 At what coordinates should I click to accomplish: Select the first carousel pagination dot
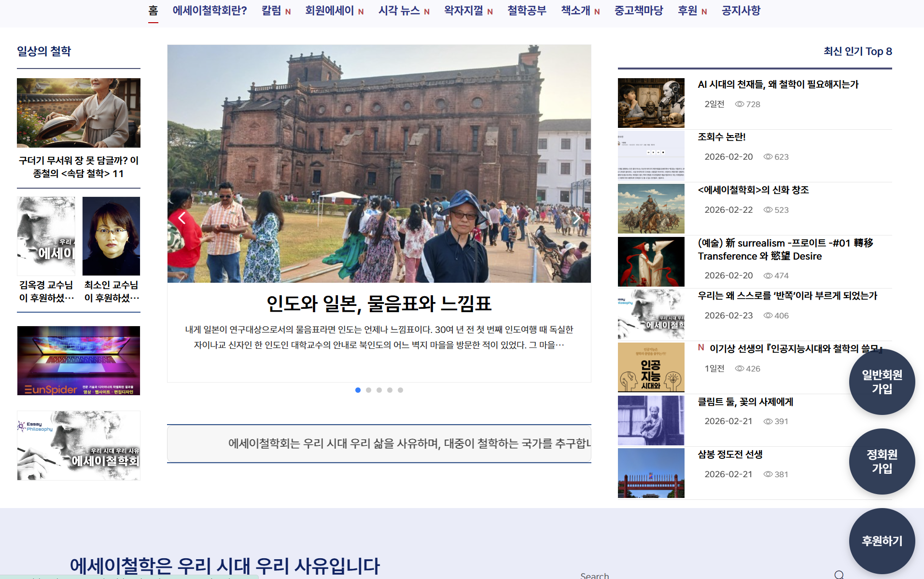tap(358, 390)
